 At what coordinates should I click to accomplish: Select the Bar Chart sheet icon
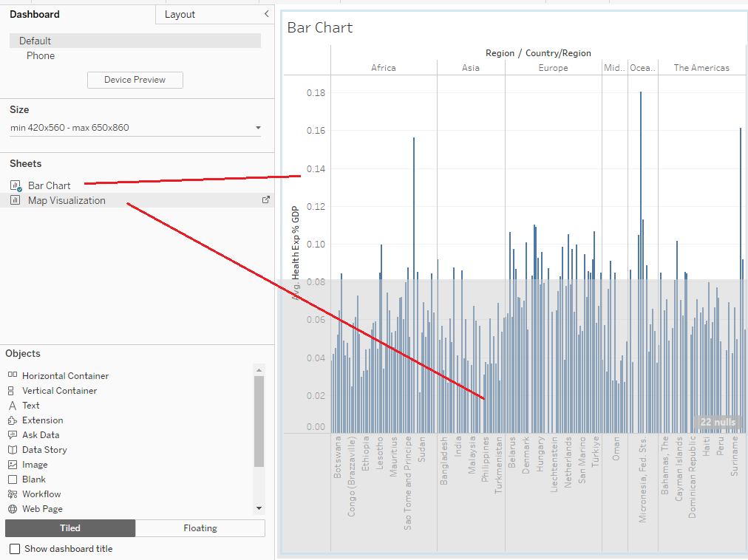coord(16,185)
